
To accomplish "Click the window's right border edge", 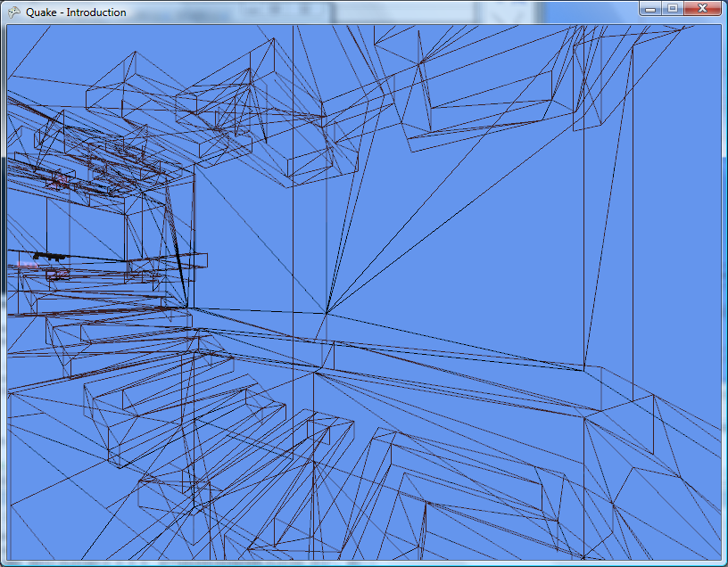I will pos(724,294).
